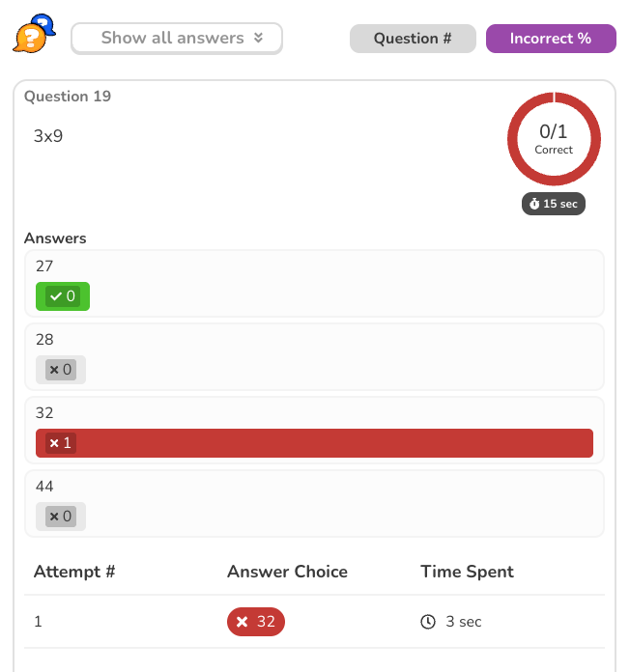This screenshot has width=630, height=672.
Task: Click the Answer Choice column header
Action: [287, 572]
